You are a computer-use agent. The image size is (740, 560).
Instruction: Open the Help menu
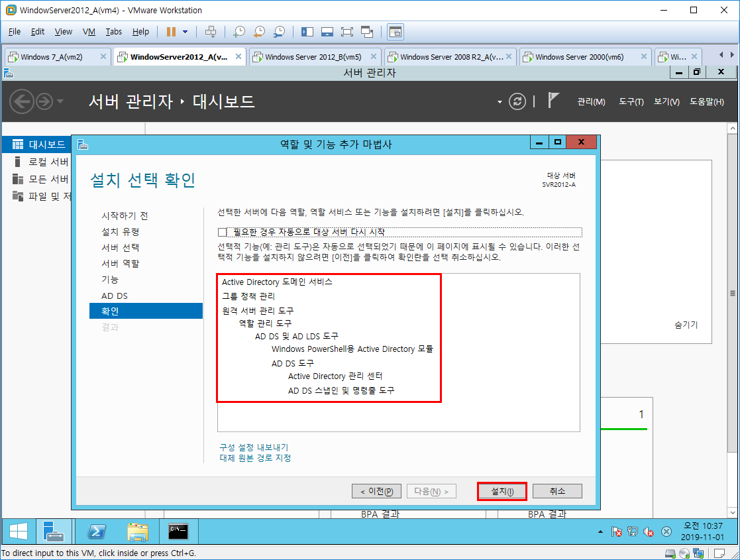tap(140, 32)
